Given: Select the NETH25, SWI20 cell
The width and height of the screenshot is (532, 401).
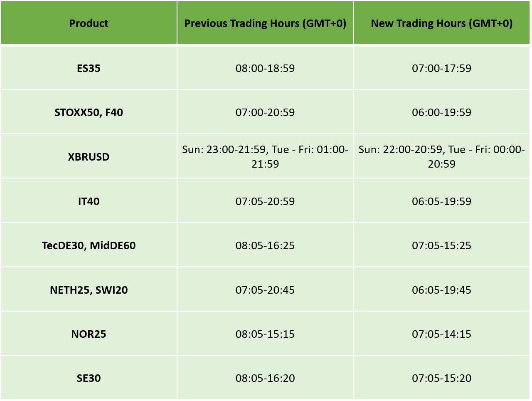Looking at the screenshot, I should pos(89,290).
